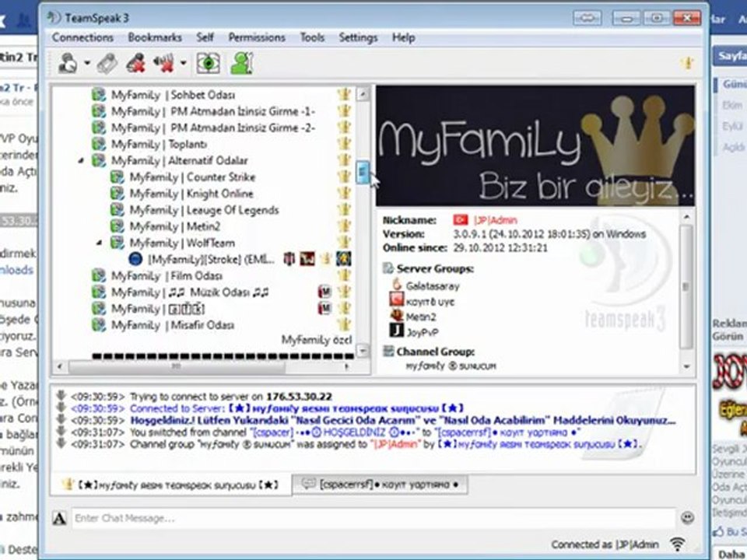Select channel PM Atmadan İzinsiz Girme -2-
Image resolution: width=747 pixels, height=560 pixels.
213,128
